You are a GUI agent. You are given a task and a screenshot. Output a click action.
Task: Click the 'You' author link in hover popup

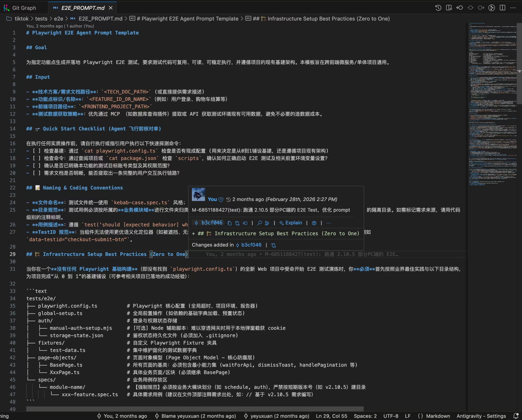point(212,199)
